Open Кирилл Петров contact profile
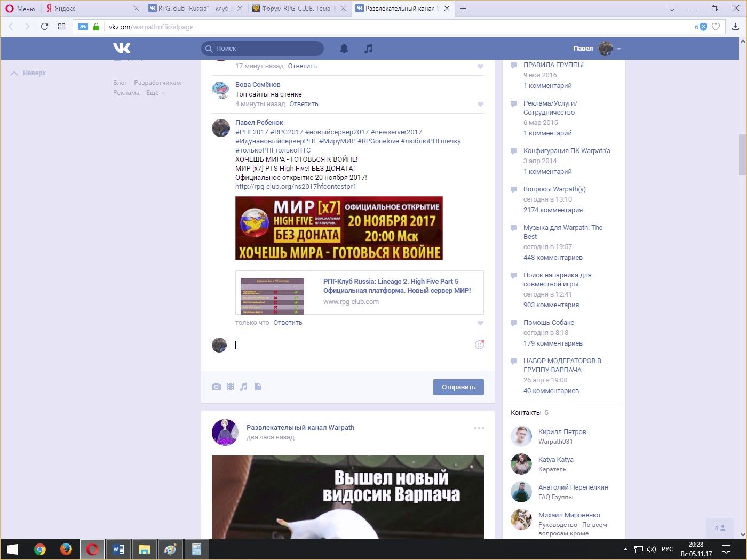747x560 pixels. (562, 432)
